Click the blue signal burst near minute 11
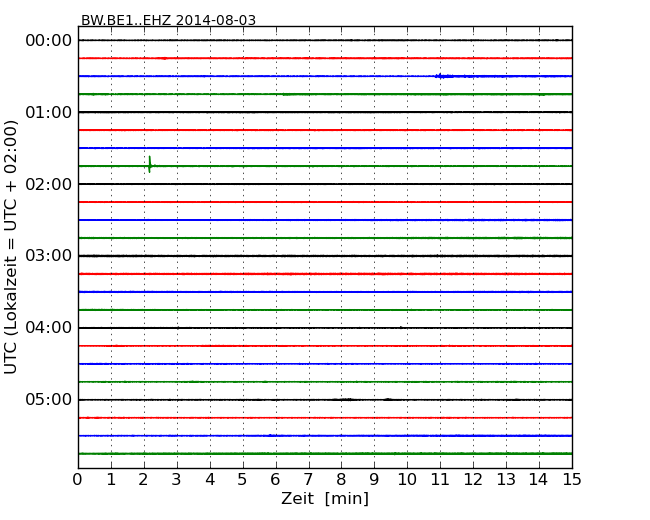Screen dimensions: 650x520 click(444, 76)
